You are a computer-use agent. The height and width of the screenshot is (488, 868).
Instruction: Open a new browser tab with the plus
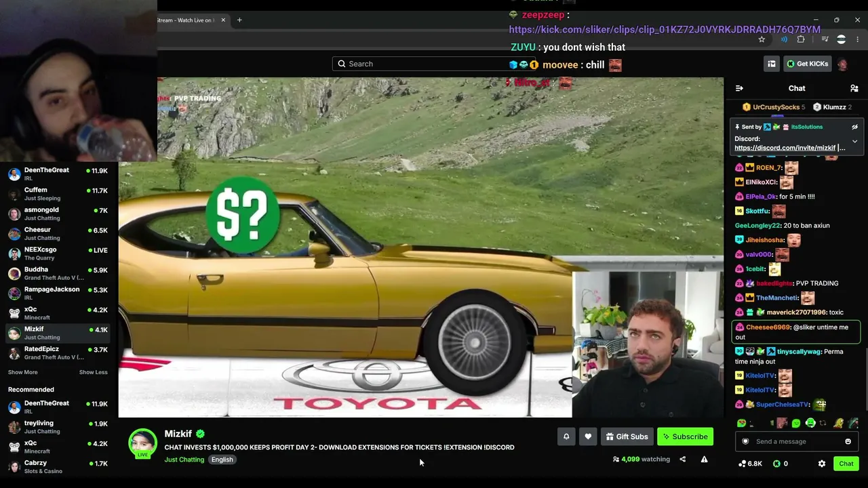tap(239, 20)
